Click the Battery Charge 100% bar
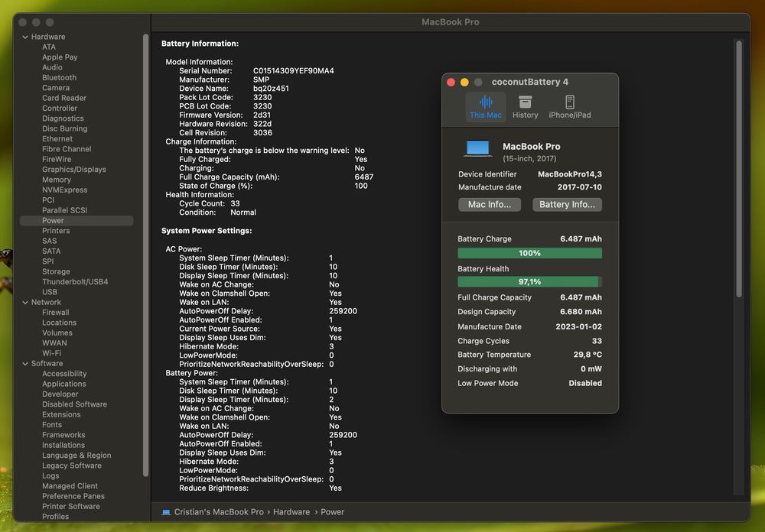The width and height of the screenshot is (765, 532). pos(529,253)
